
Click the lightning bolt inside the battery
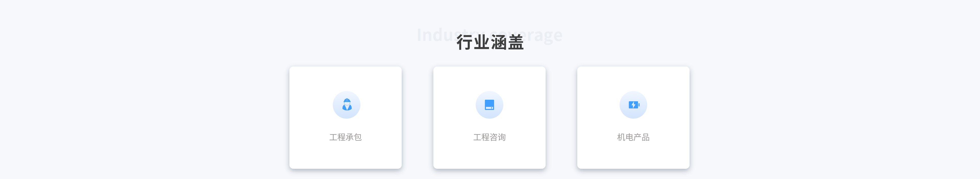pyautogui.click(x=633, y=105)
